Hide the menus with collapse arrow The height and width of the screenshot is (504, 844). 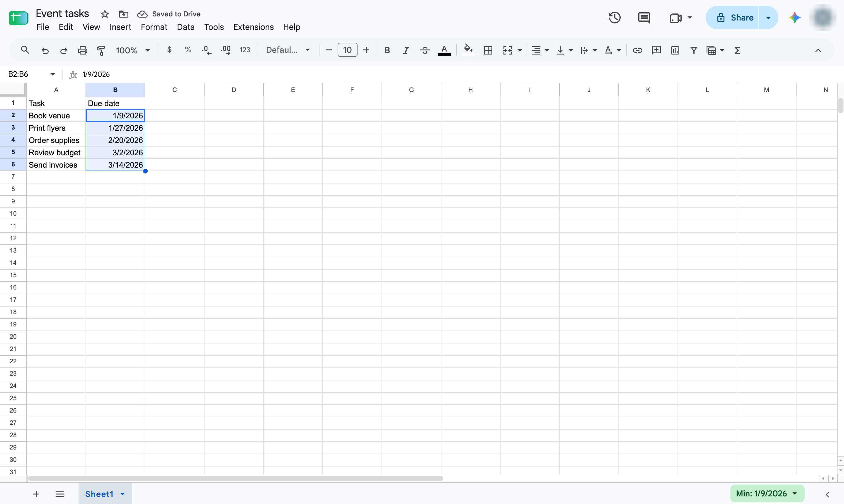[x=818, y=50]
